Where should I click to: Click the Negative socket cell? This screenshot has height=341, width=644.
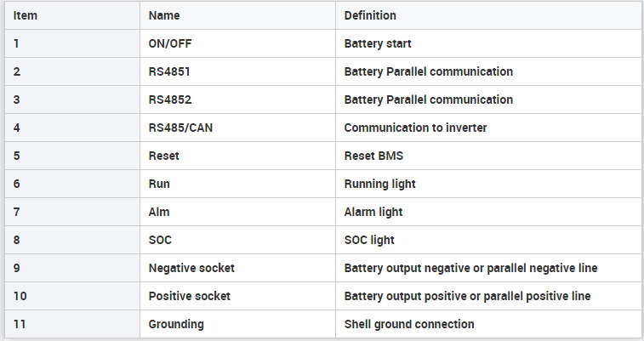point(237,268)
